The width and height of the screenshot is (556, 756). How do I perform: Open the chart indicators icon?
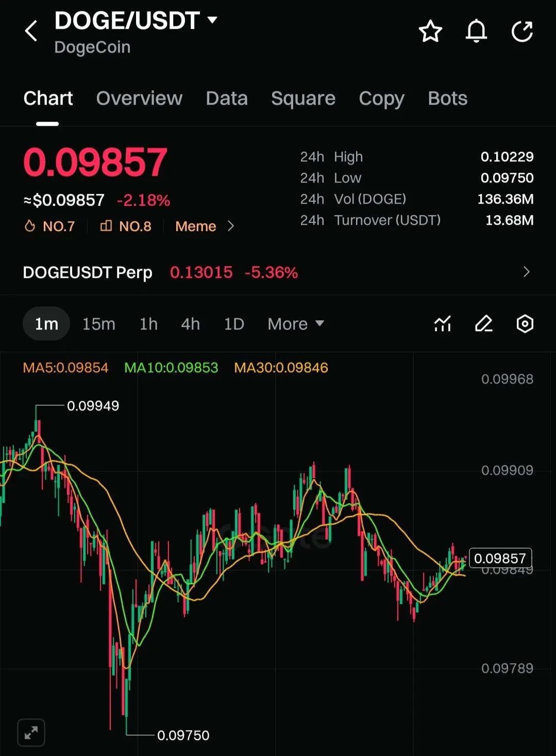[443, 324]
